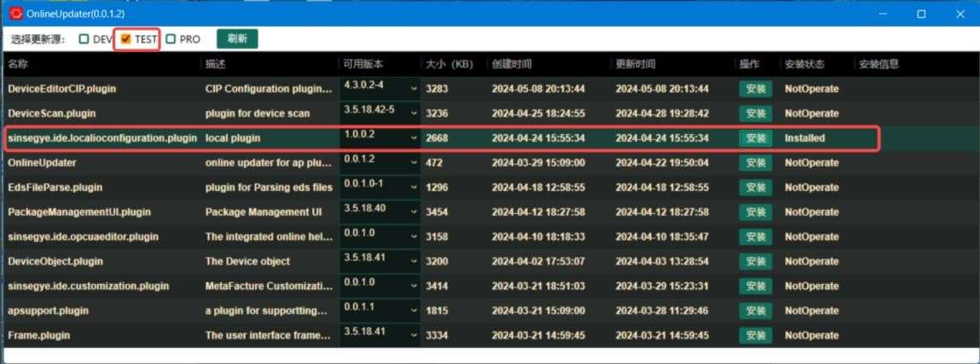Sort by the 名称 column header
The image size is (980, 364).
(x=18, y=64)
